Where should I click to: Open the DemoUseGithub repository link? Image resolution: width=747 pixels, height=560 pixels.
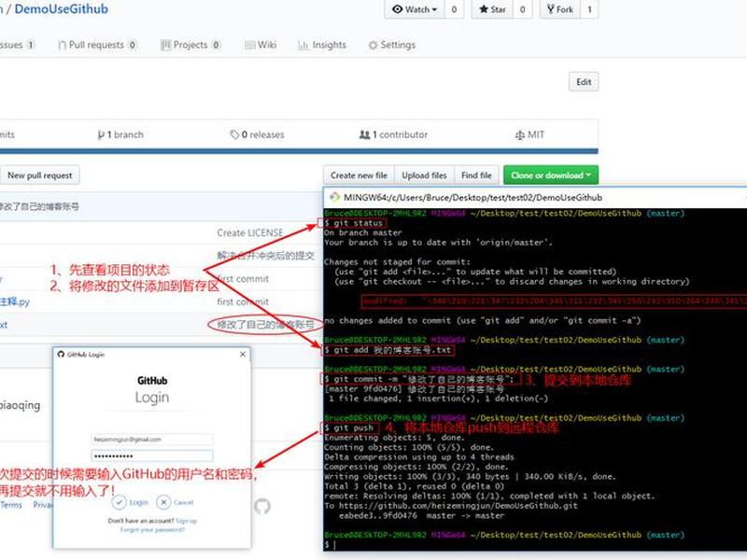pos(61,9)
